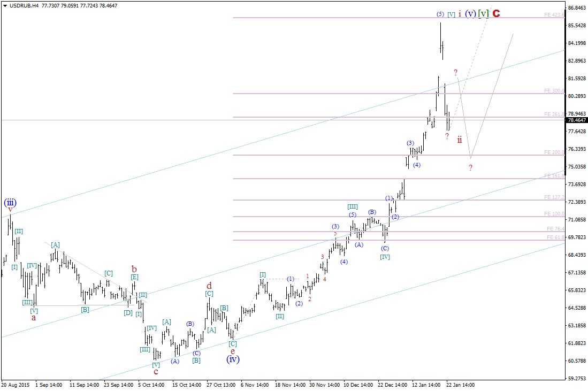
Task: Click the 65.8323 price scale value
Action: tap(577, 290)
